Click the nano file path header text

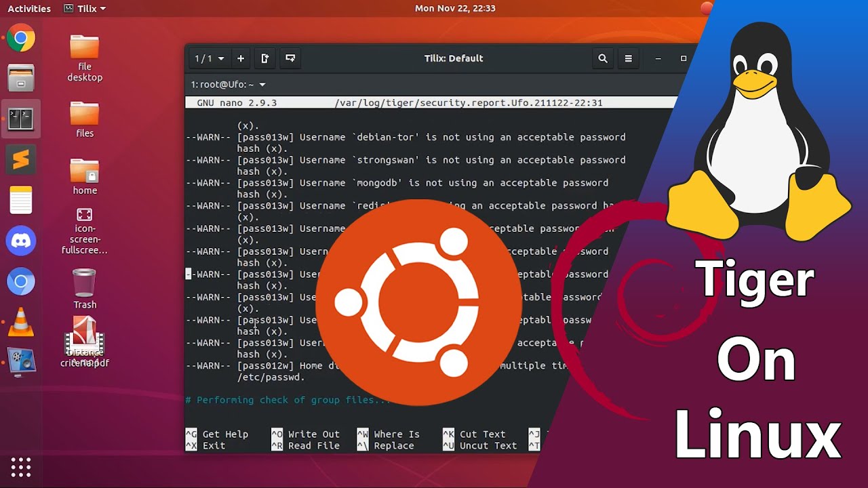(x=469, y=103)
